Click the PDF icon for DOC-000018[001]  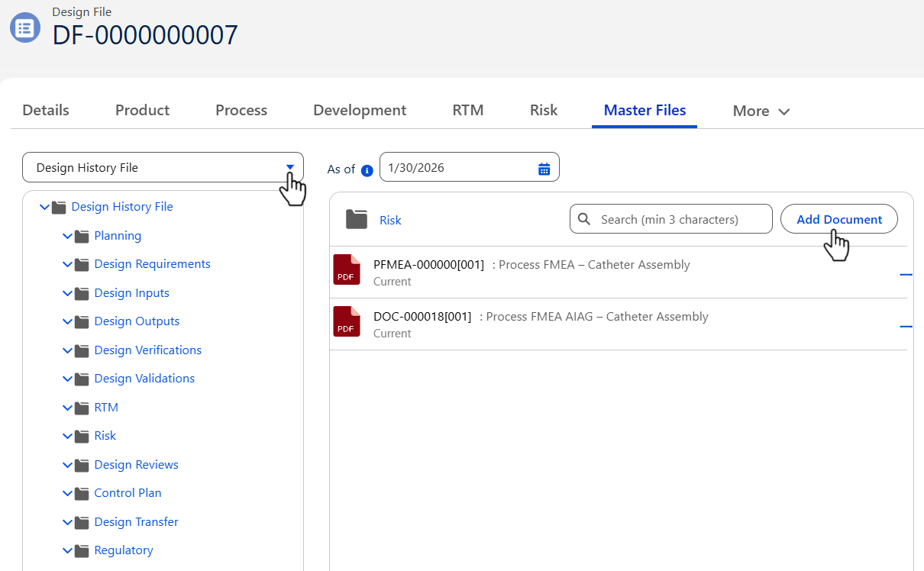pyautogui.click(x=346, y=322)
